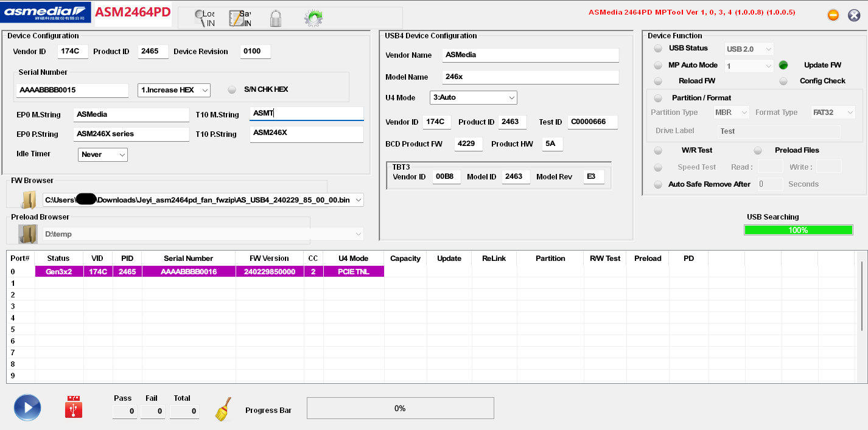Click the TBT3 Vendor ID field

click(446, 177)
